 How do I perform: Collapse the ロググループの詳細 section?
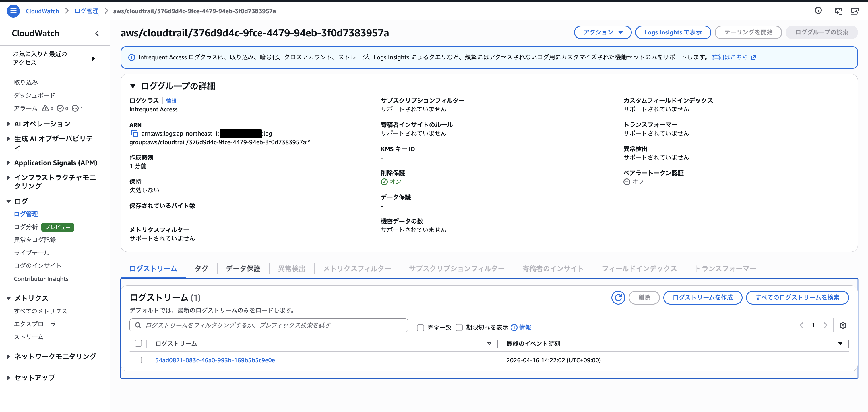point(133,86)
